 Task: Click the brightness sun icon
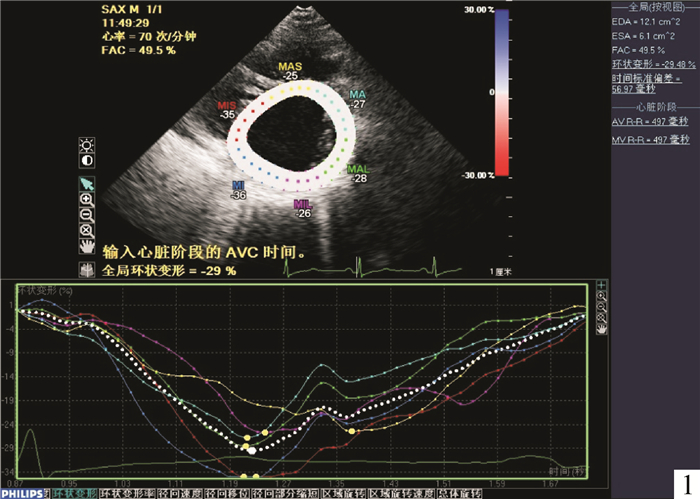[x=87, y=141]
